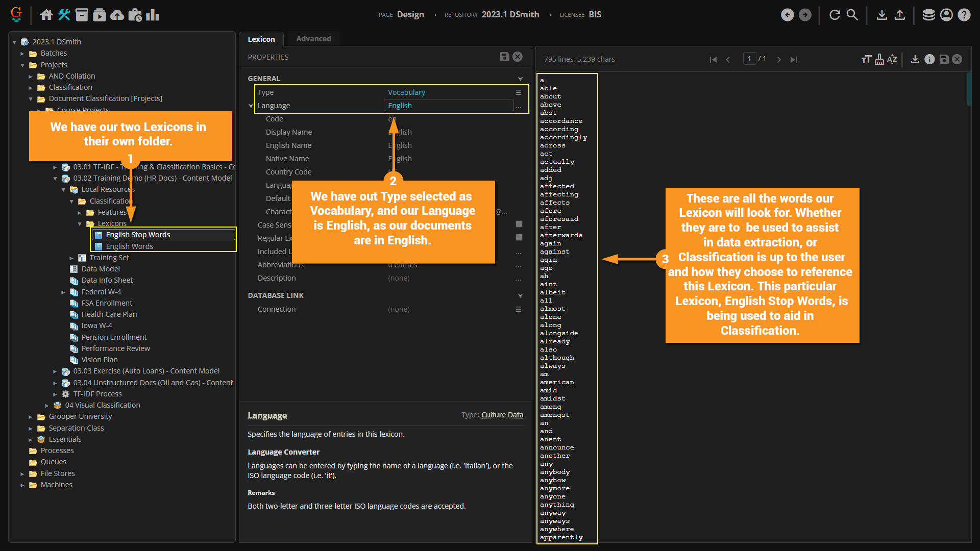This screenshot has width=980, height=551.
Task: Save properties with the floppy disk icon
Action: click(x=504, y=57)
